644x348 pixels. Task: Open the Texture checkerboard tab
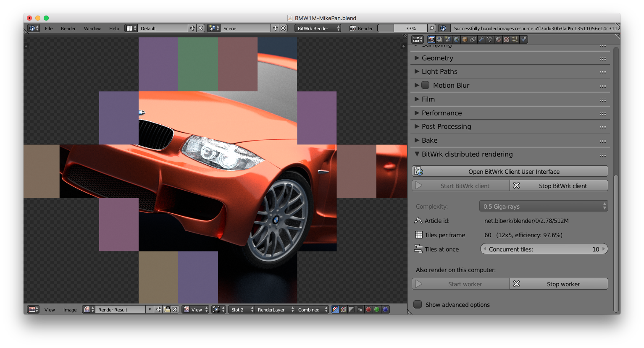coord(507,39)
